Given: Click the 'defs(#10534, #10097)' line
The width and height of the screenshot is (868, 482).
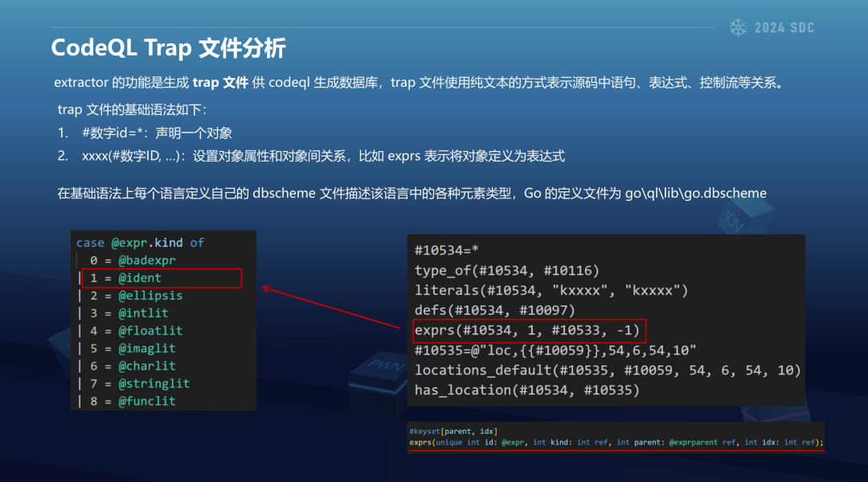Looking at the screenshot, I should pyautogui.click(x=495, y=310).
